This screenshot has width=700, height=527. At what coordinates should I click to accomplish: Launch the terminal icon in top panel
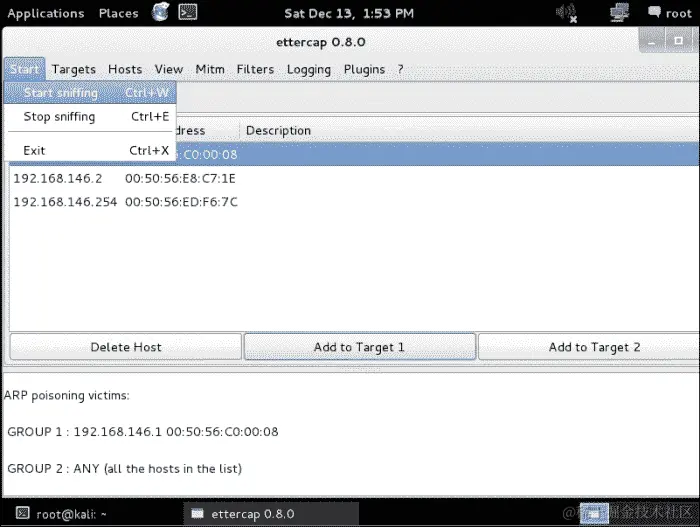[x=188, y=12]
